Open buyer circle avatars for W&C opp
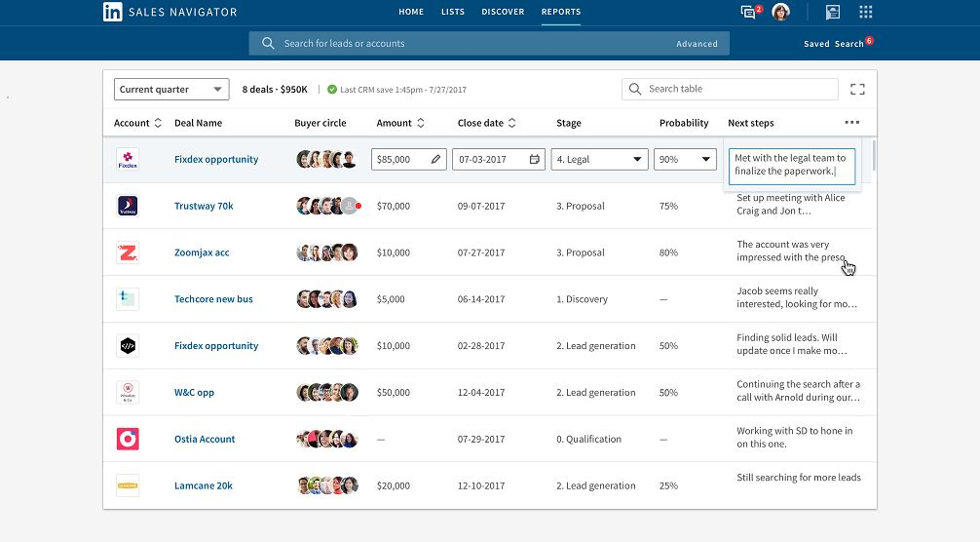 (327, 392)
